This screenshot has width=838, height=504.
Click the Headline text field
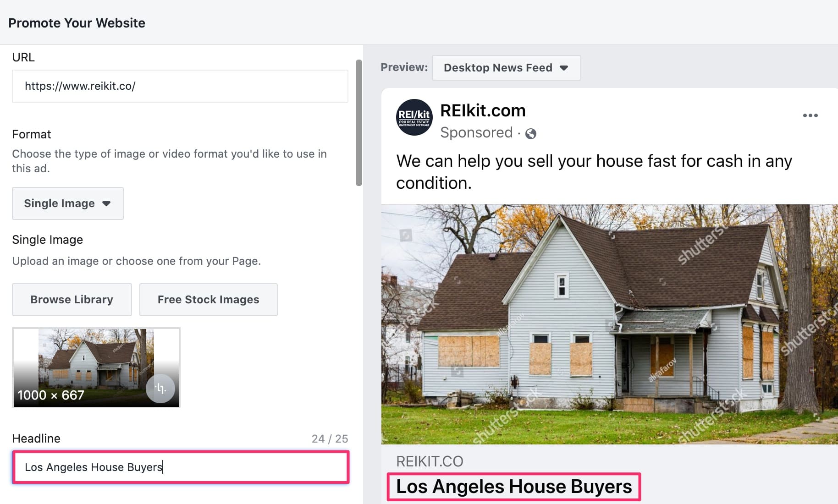pos(181,467)
